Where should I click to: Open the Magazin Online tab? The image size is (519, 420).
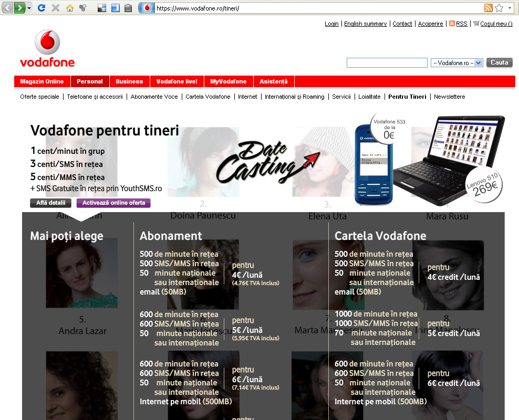pos(42,81)
